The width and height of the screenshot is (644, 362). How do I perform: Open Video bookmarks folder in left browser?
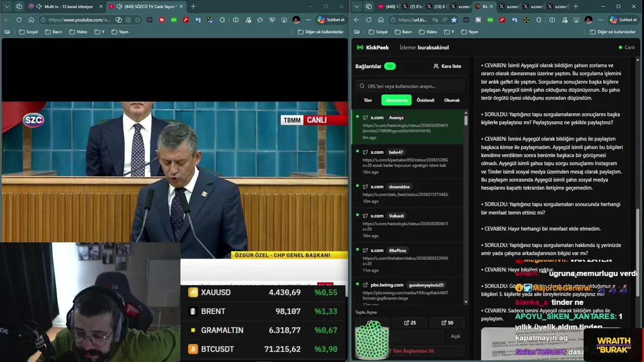click(78, 32)
